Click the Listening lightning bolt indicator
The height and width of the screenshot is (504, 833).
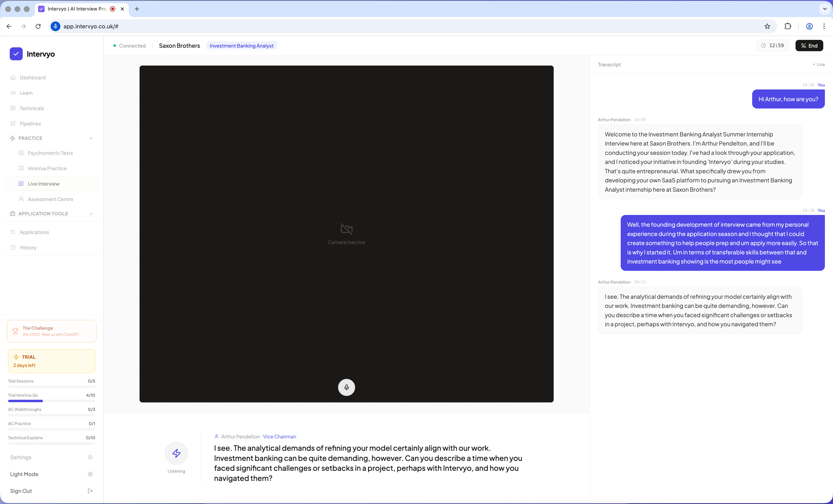[176, 453]
